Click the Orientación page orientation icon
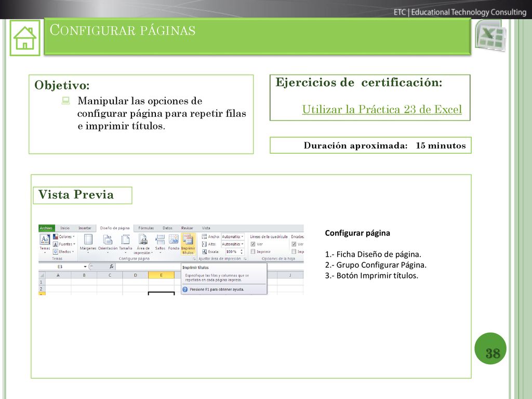532x399 pixels. (x=108, y=239)
